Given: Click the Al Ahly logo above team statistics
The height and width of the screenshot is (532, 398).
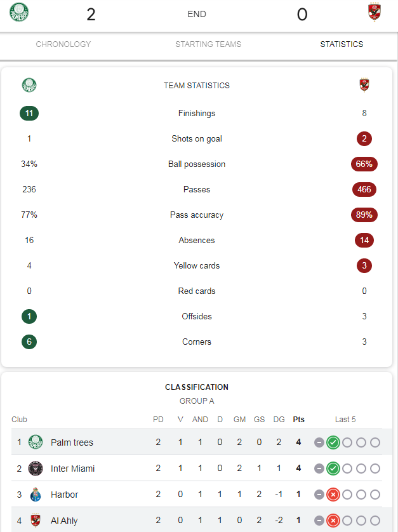Looking at the screenshot, I should (x=364, y=85).
